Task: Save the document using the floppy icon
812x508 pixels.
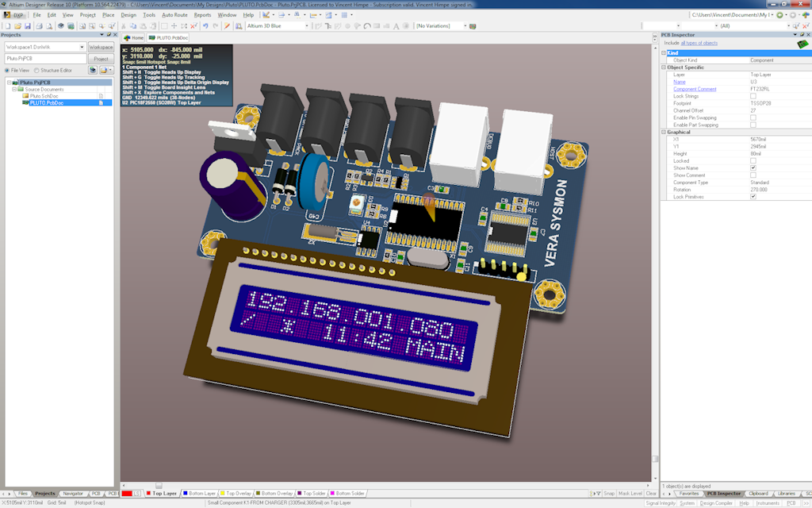Action: [x=28, y=26]
